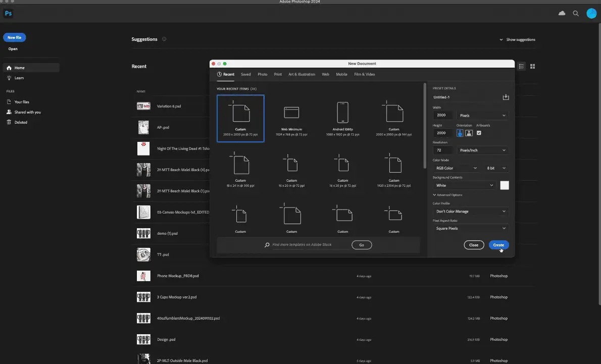601x364 pixels.
Task: Collapse Advanced Options section
Action: pos(447,195)
